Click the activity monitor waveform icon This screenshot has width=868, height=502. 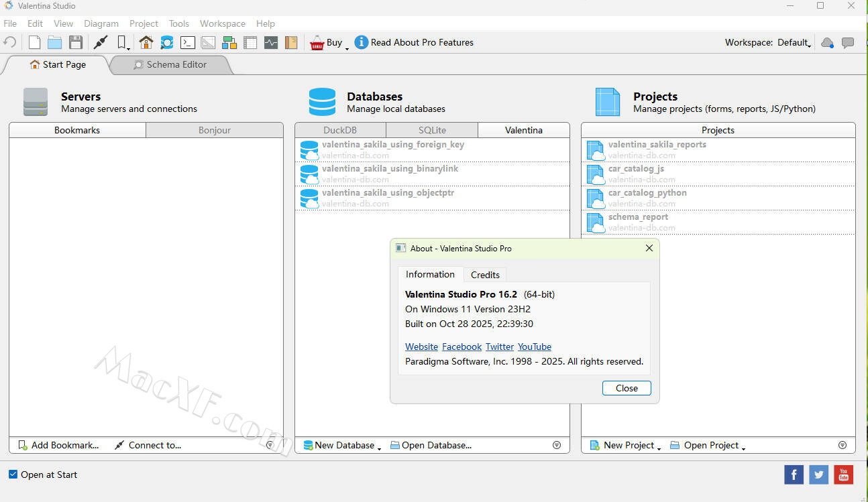(270, 42)
